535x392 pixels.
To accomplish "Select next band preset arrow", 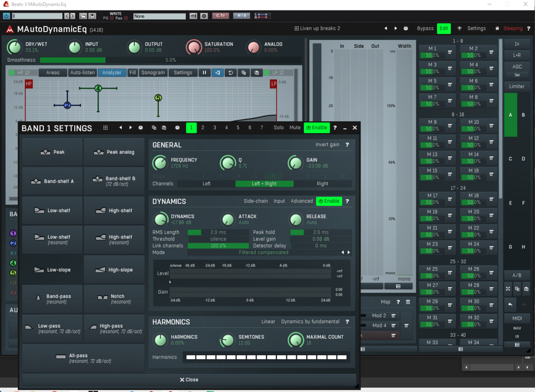I will pyautogui.click(x=130, y=128).
